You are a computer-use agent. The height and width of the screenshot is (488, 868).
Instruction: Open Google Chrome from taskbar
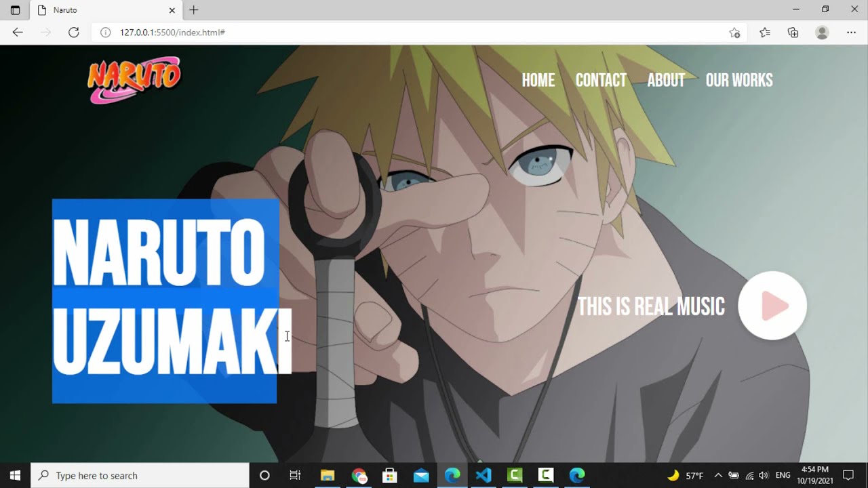click(359, 475)
